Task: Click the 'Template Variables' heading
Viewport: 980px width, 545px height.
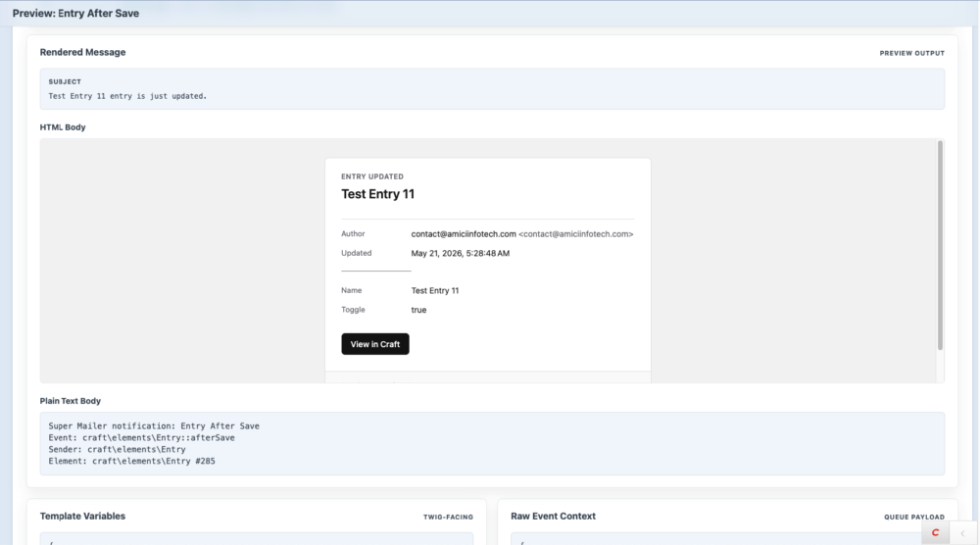Action: coord(82,517)
